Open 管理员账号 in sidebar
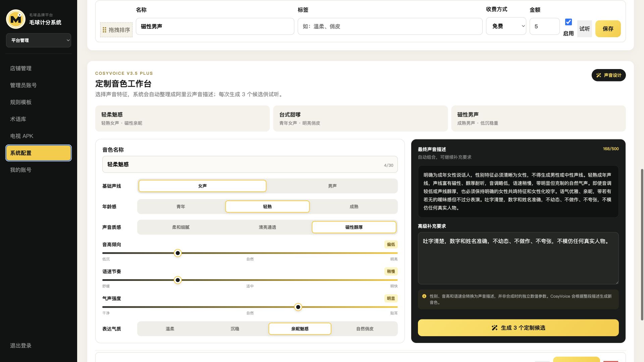Image resolution: width=644 pixels, height=362 pixels. pyautogui.click(x=39, y=85)
